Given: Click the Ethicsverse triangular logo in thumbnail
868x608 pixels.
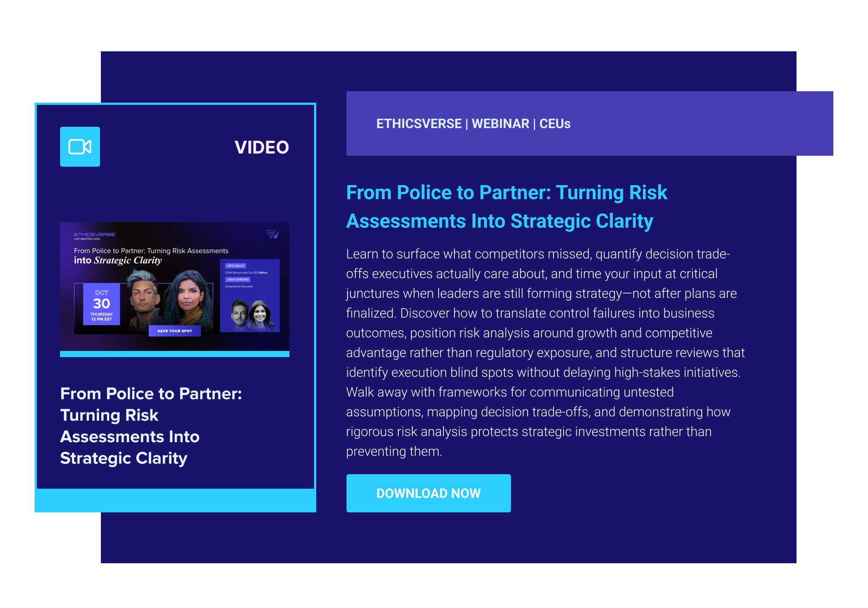Looking at the screenshot, I should coord(272,234).
